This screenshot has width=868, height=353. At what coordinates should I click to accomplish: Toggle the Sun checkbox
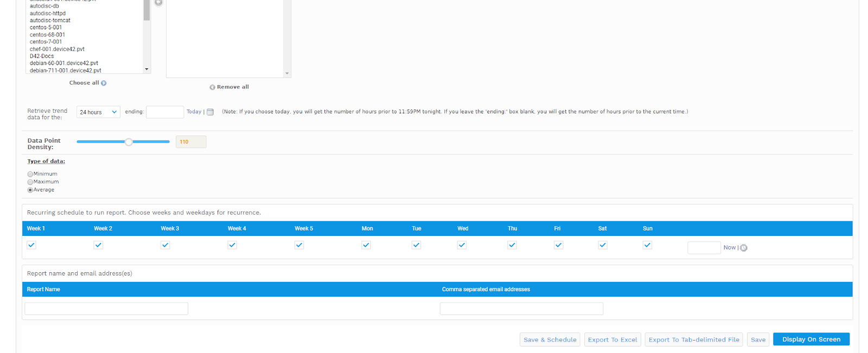point(647,245)
